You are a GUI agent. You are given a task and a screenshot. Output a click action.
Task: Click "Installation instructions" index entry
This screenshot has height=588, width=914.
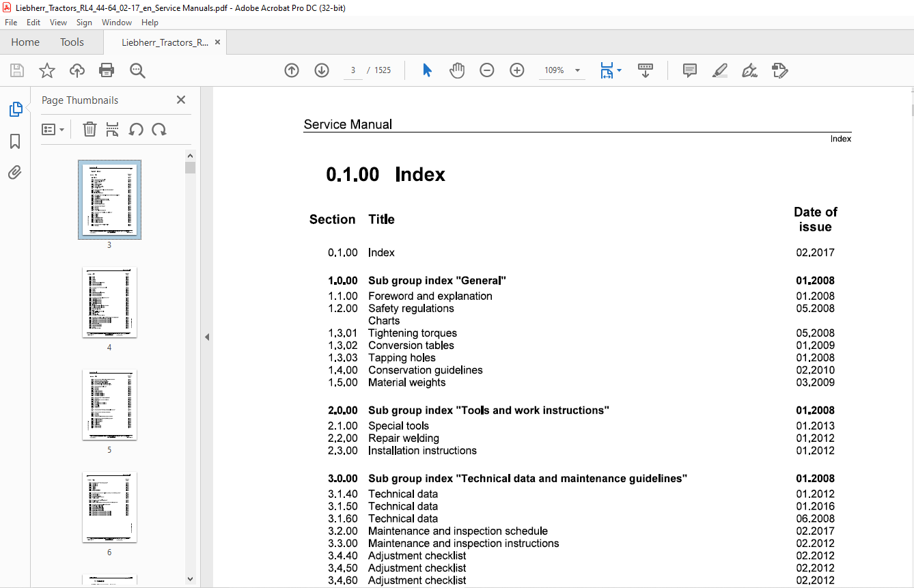423,451
